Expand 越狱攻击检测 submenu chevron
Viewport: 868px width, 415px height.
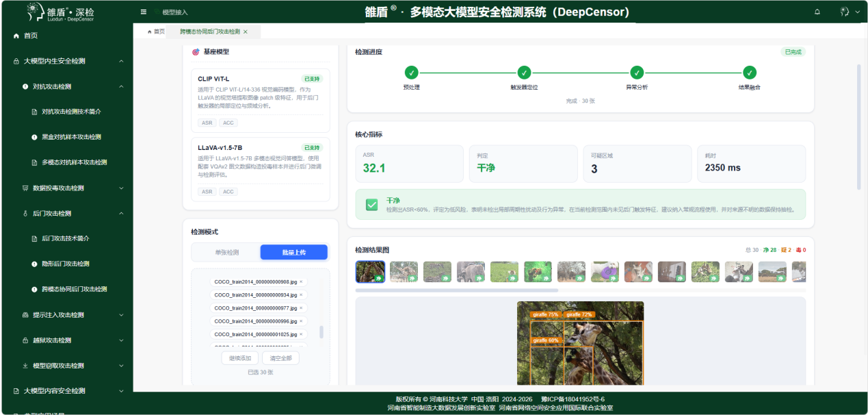pyautogui.click(x=121, y=340)
